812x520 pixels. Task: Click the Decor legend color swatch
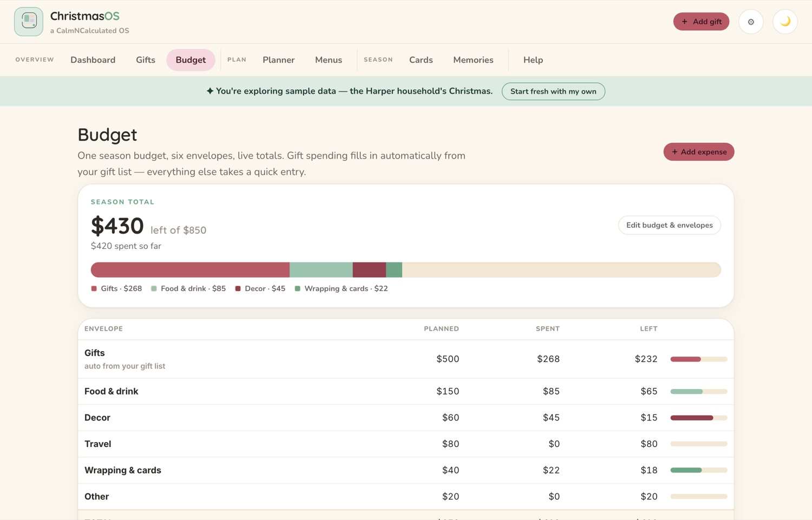238,289
